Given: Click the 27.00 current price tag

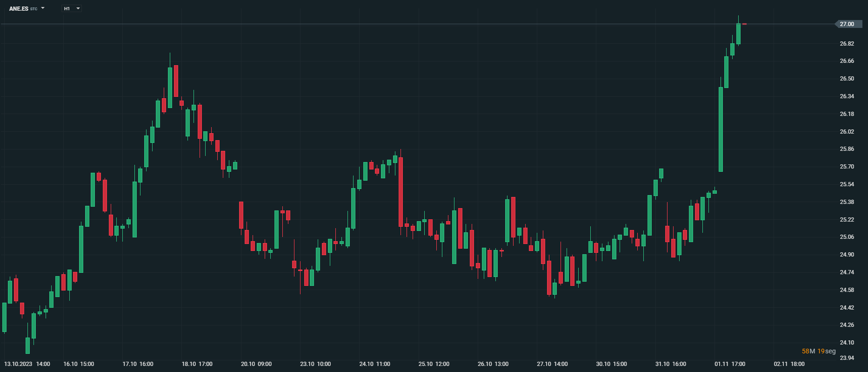Looking at the screenshot, I should point(847,24).
